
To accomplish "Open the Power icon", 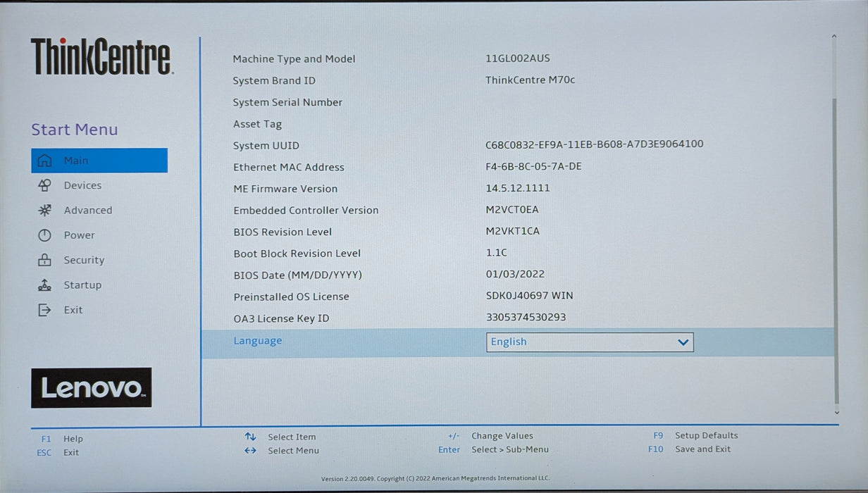I will click(44, 235).
